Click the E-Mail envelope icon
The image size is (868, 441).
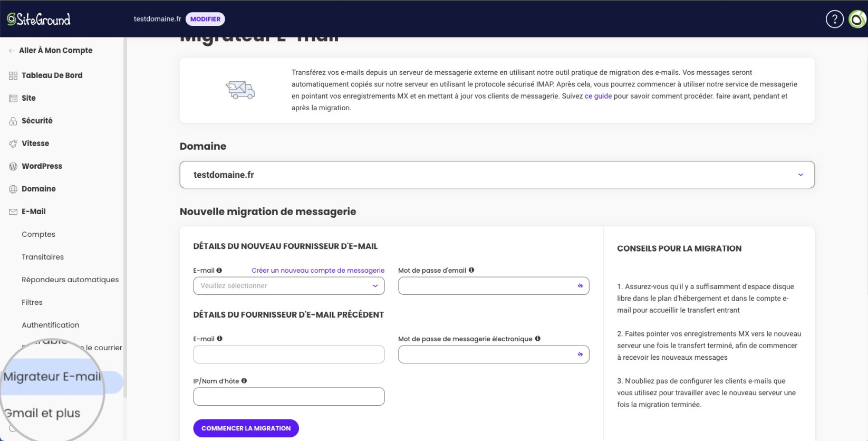pos(13,212)
